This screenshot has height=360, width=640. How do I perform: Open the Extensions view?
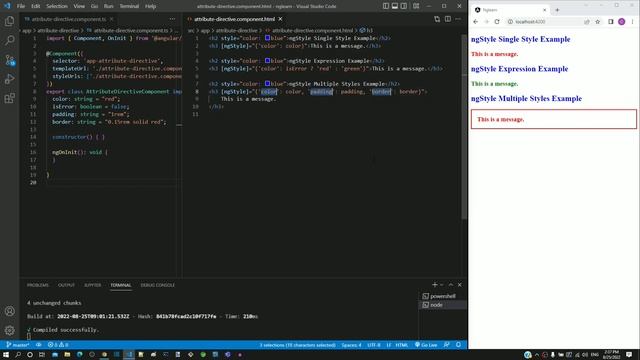[9, 98]
